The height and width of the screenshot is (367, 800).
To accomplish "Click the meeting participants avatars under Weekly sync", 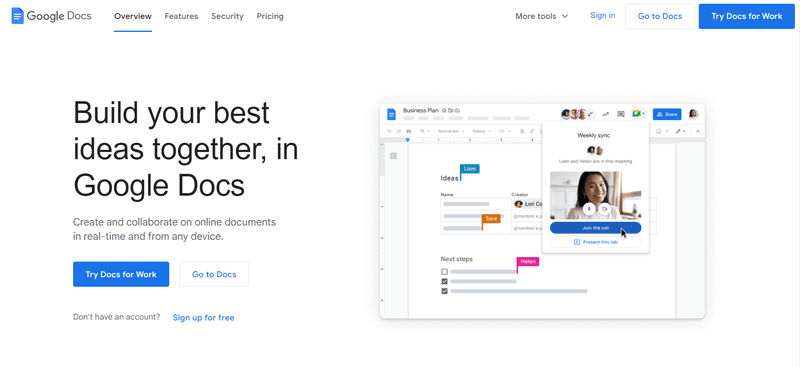I will [595, 151].
